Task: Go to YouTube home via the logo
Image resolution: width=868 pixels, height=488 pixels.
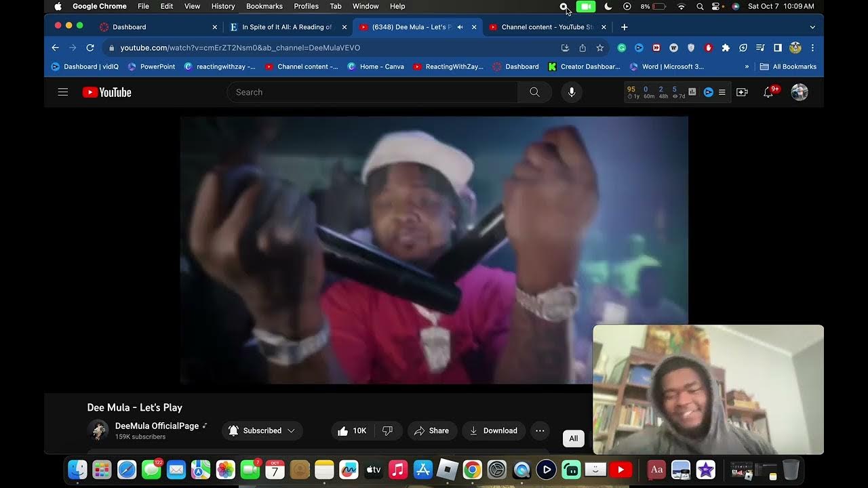Action: 107,92
